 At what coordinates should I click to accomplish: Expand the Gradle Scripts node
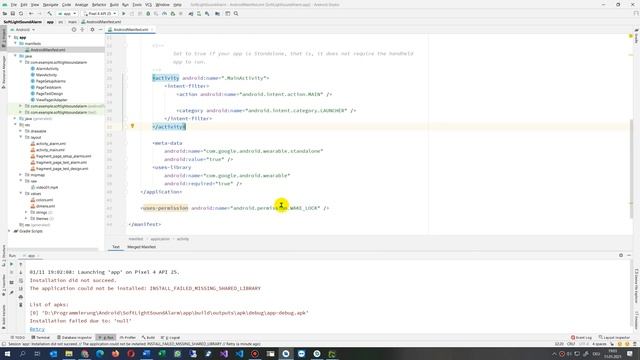(10, 231)
